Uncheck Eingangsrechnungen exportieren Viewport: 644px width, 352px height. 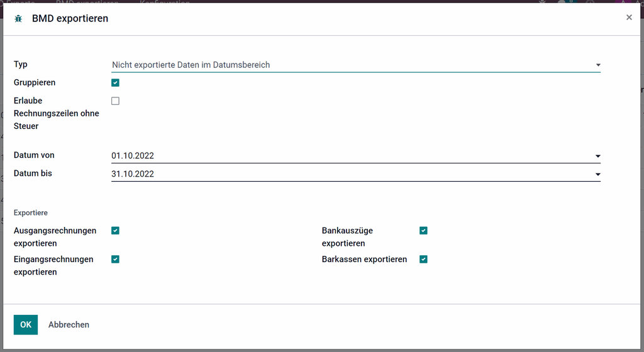click(x=116, y=259)
